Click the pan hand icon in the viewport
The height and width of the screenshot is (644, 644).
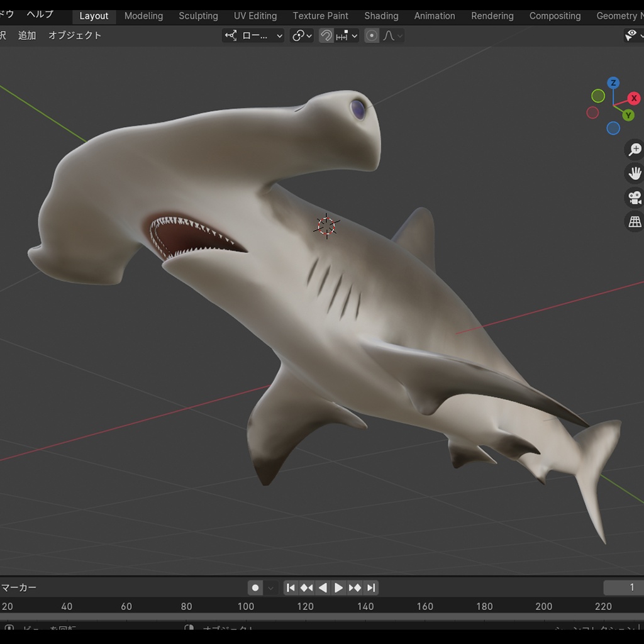tap(635, 173)
